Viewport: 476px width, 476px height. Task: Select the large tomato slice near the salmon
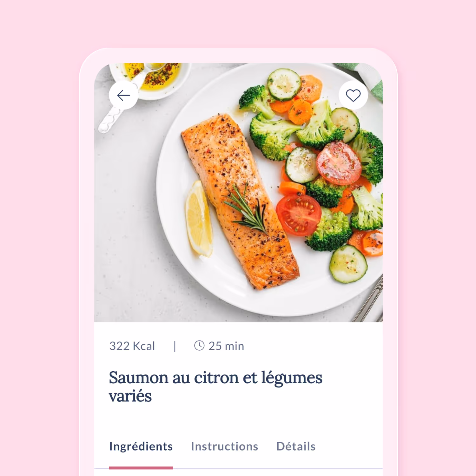tap(299, 215)
